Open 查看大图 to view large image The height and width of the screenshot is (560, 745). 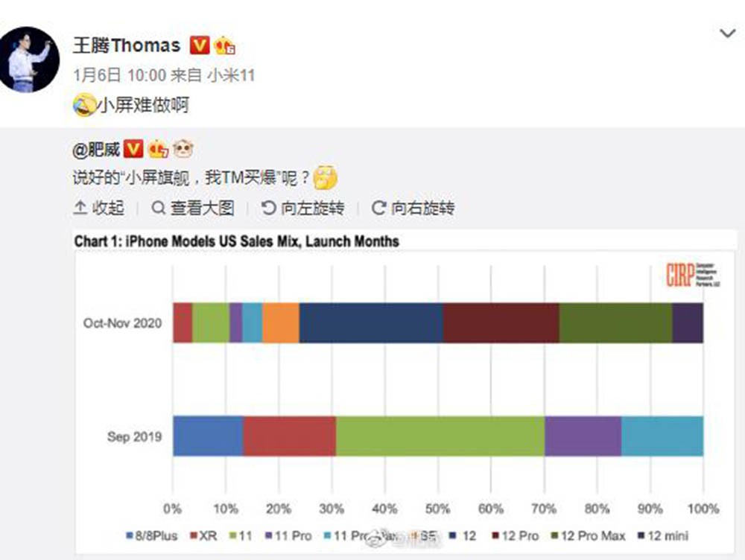pyautogui.click(x=193, y=208)
